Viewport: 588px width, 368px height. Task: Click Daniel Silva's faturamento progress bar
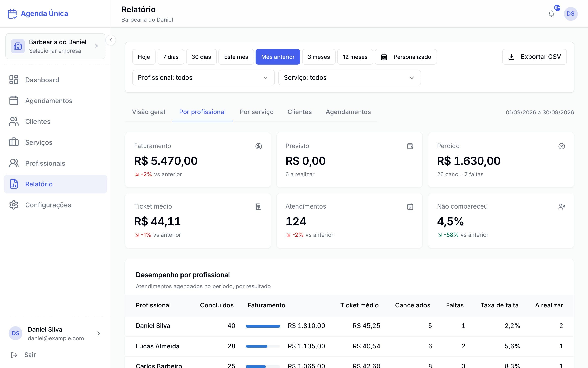point(263,326)
